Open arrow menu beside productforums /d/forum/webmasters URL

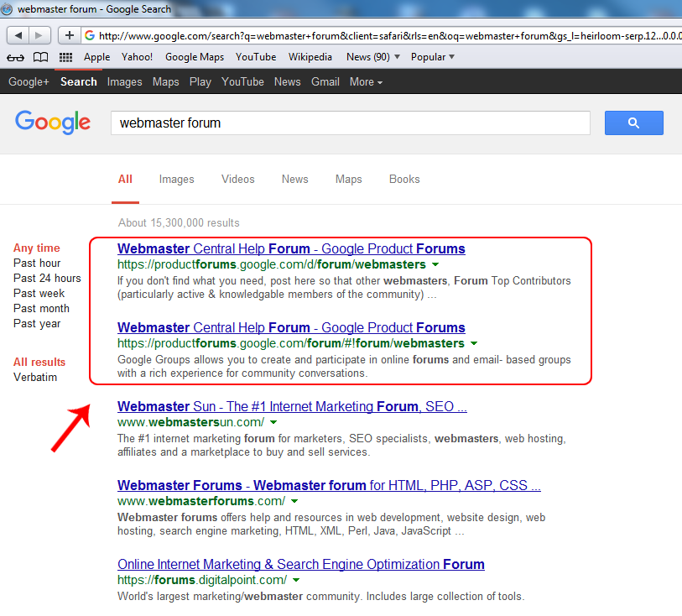(435, 264)
